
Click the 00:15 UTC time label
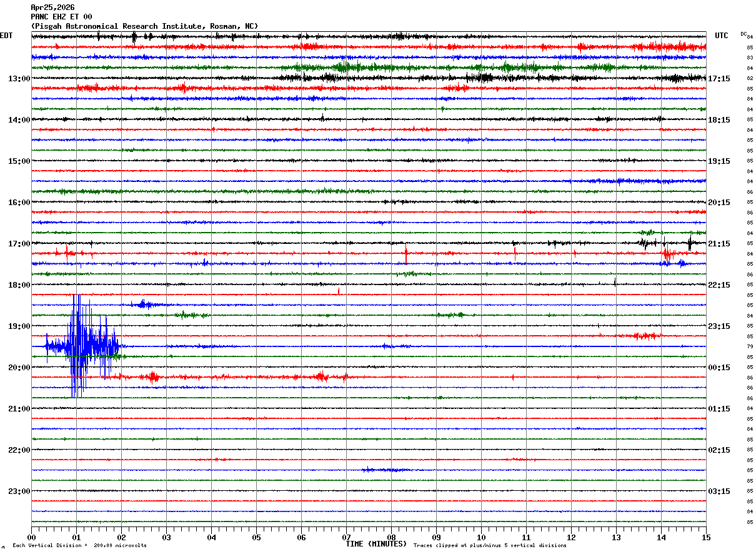719,368
